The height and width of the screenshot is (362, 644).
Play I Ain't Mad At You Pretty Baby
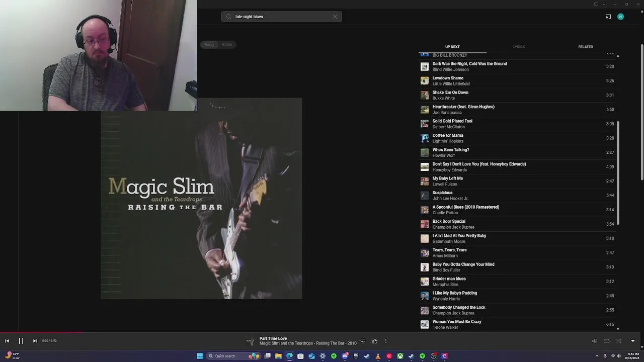pyautogui.click(x=517, y=238)
